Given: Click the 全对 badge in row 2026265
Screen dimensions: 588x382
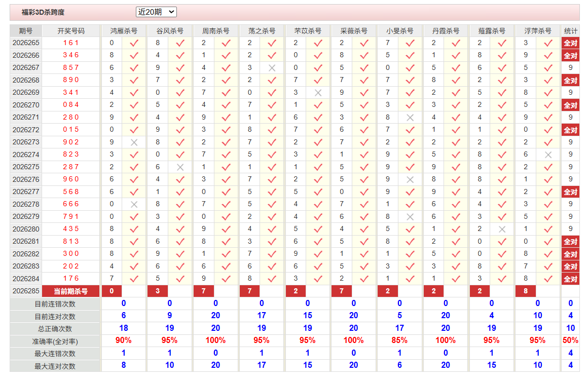Looking at the screenshot, I should tap(570, 43).
